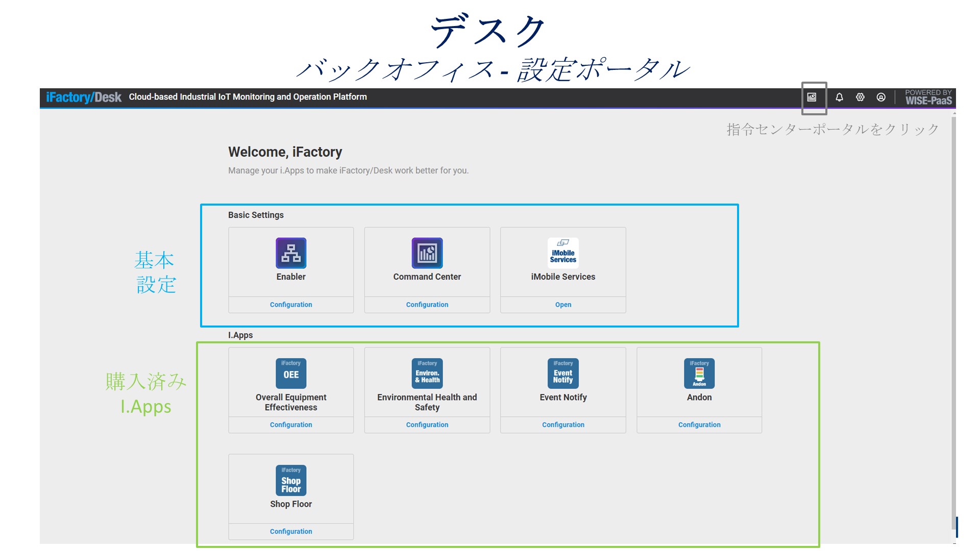Select the "Shop Floor" card title
Image resolution: width=980 pixels, height=551 pixels.
click(291, 504)
